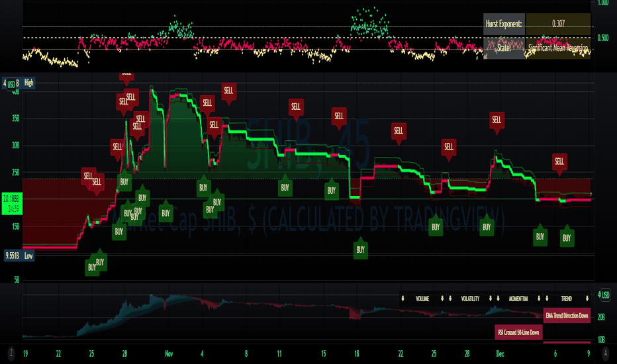Click the Hurst value 0.307

[558, 24]
